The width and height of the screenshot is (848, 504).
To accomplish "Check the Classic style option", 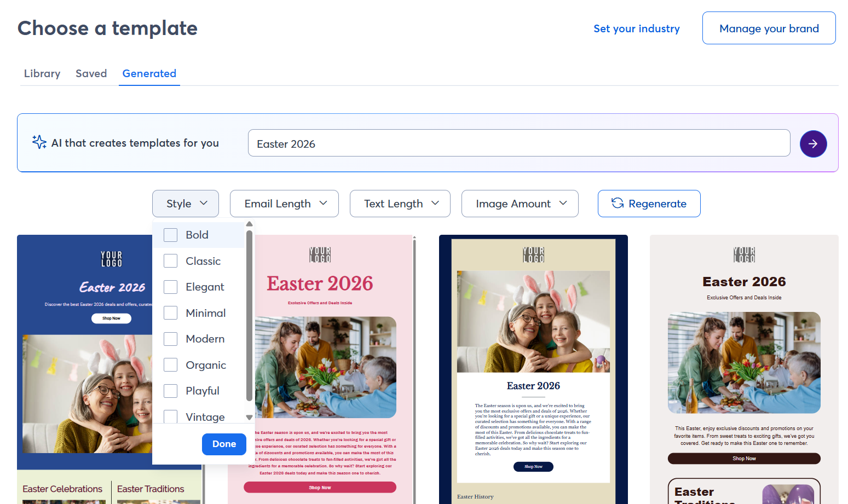I will pos(170,260).
